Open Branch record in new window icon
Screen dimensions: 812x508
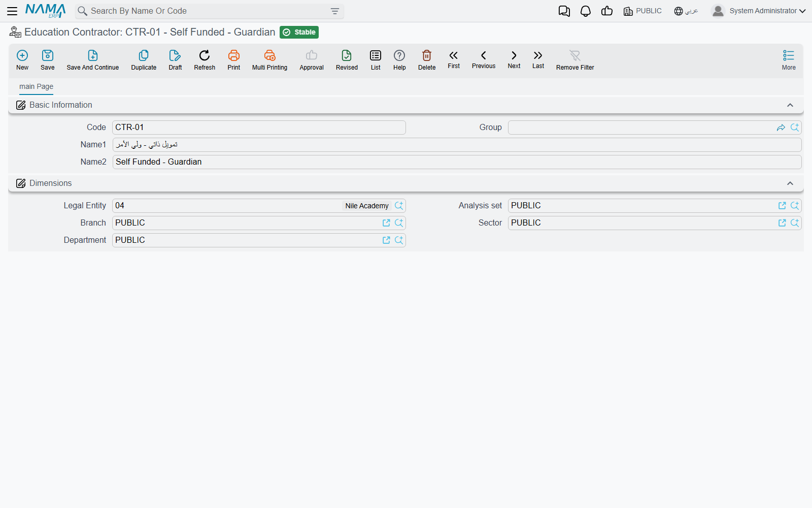point(386,223)
